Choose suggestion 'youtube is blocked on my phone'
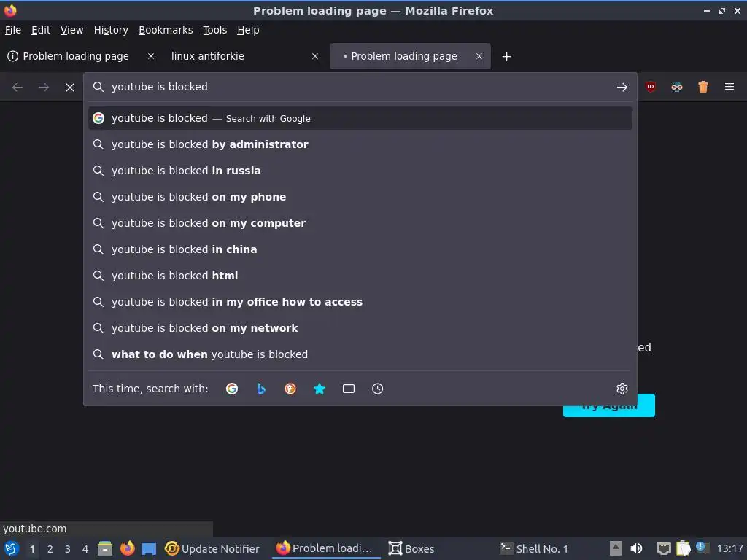The image size is (747, 560). click(x=360, y=197)
